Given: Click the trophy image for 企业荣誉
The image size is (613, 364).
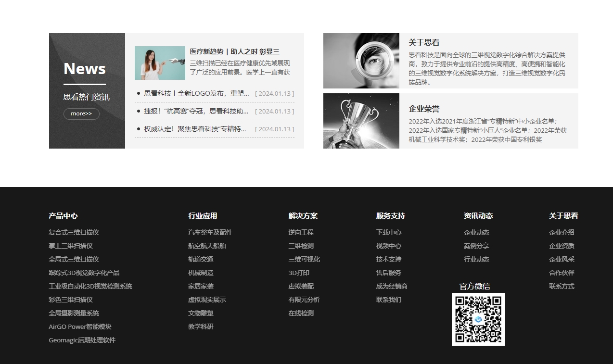Looking at the screenshot, I should click(x=361, y=121).
